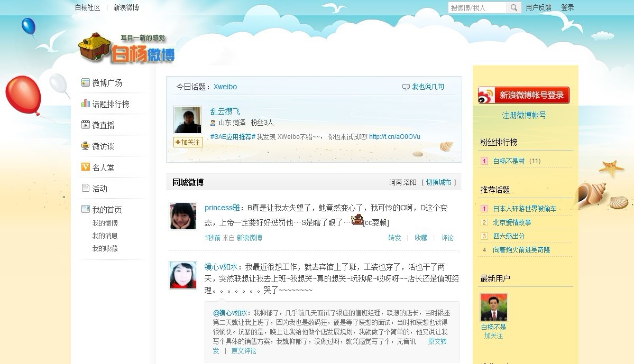Click 加关注 under newest user
Image resolution: width=634 pixels, height=364 pixels.
(x=494, y=335)
